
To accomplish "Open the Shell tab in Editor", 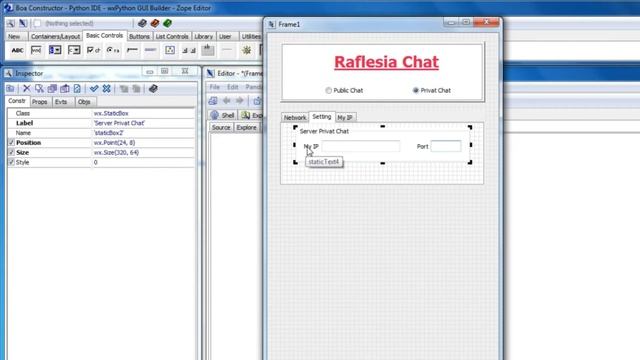I will 223,116.
